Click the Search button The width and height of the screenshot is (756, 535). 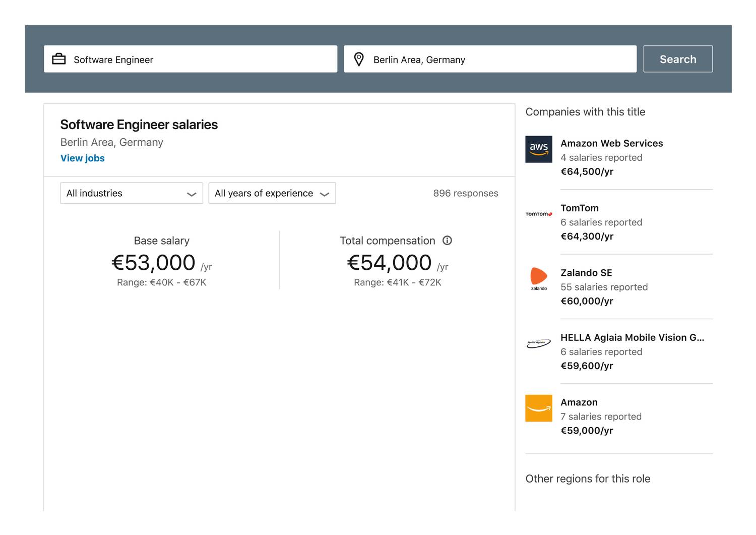pyautogui.click(x=678, y=59)
